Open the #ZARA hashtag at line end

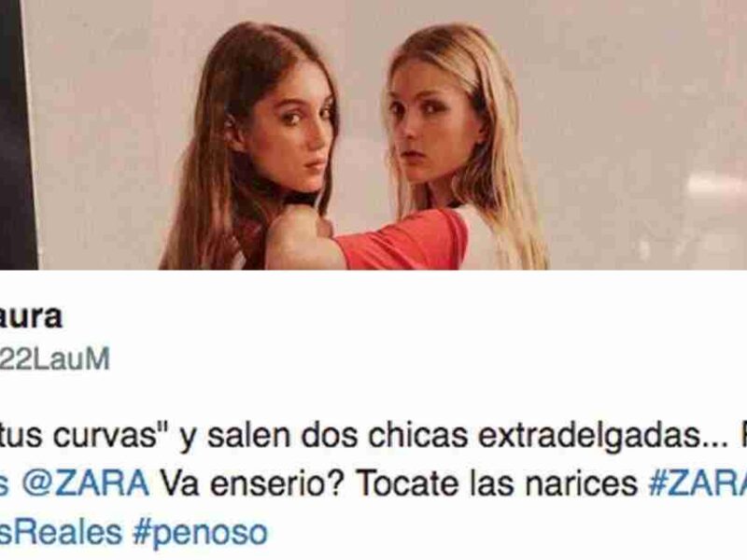pos(698,483)
